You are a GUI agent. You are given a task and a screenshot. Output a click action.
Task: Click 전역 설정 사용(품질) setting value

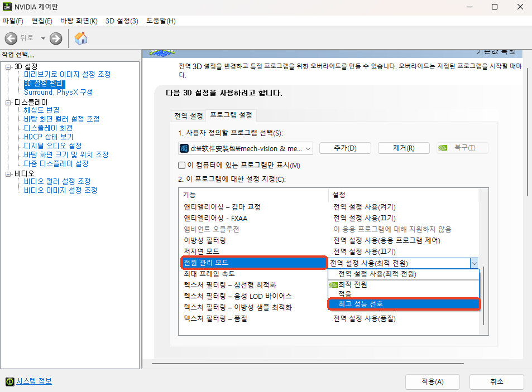click(x=365, y=318)
